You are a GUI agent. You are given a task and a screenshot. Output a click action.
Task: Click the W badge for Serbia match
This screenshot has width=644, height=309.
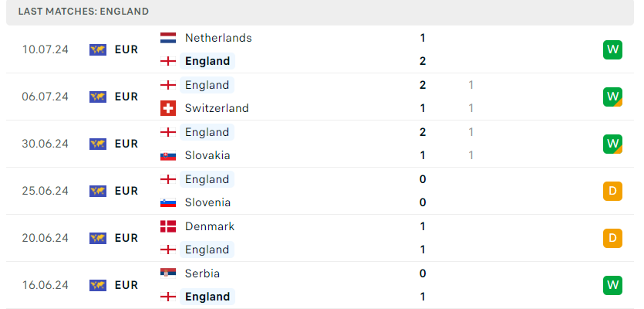612,285
